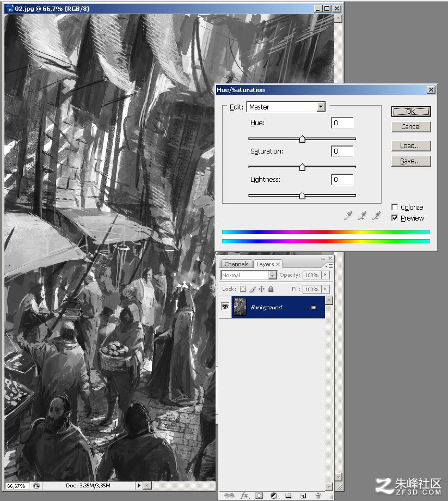Click the Background layer name
448x501 pixels.
click(x=266, y=307)
